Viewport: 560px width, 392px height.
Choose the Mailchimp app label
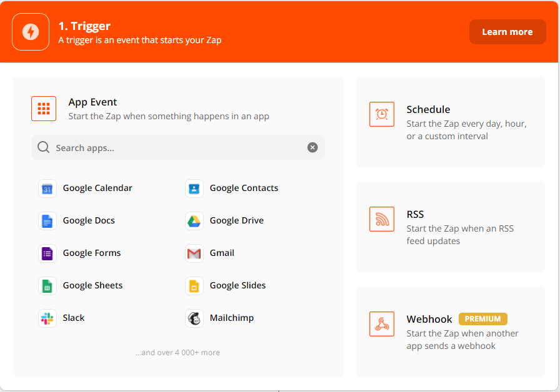point(232,318)
